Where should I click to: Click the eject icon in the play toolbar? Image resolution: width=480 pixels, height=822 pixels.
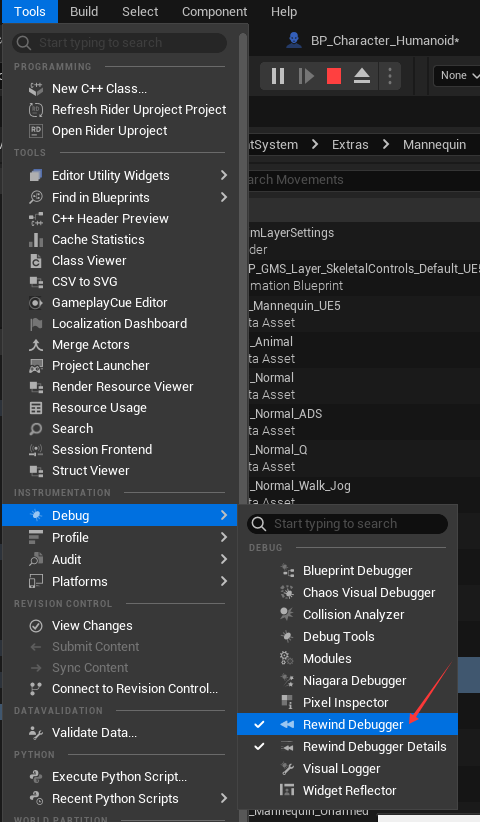[362, 77]
